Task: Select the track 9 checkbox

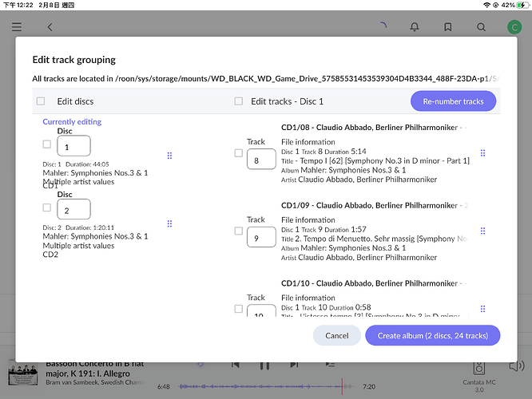Action: tap(239, 231)
